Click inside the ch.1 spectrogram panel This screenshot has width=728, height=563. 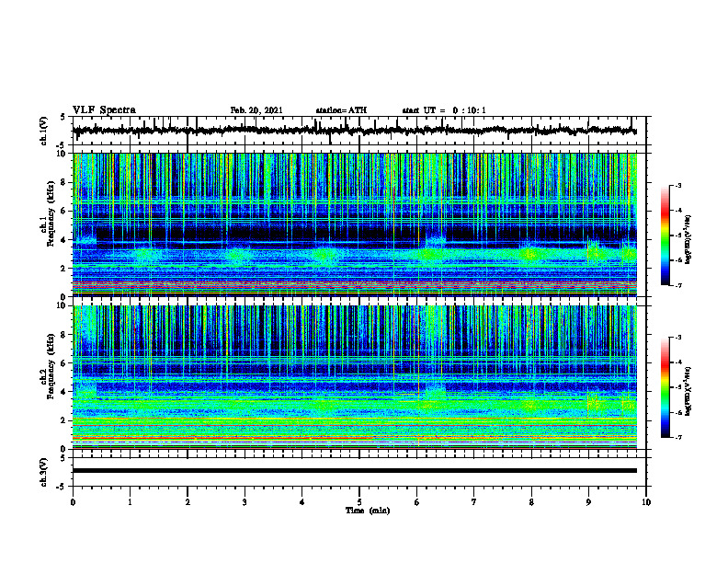click(354, 224)
